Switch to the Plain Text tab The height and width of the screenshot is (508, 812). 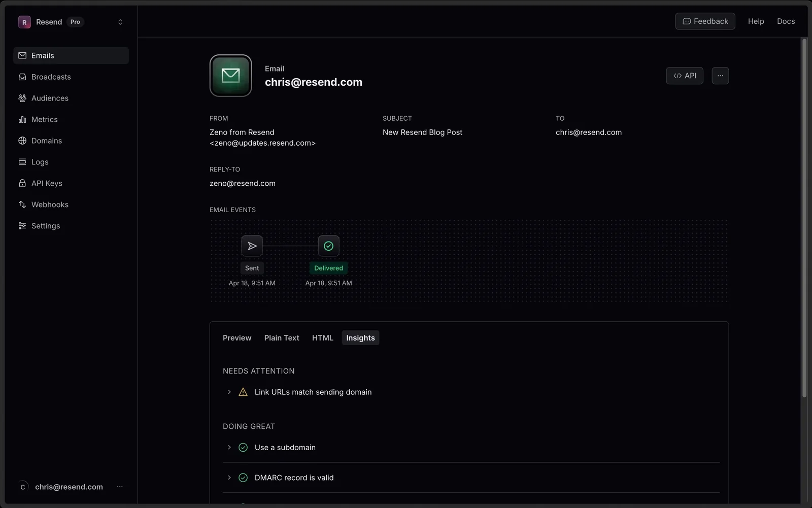pyautogui.click(x=282, y=337)
